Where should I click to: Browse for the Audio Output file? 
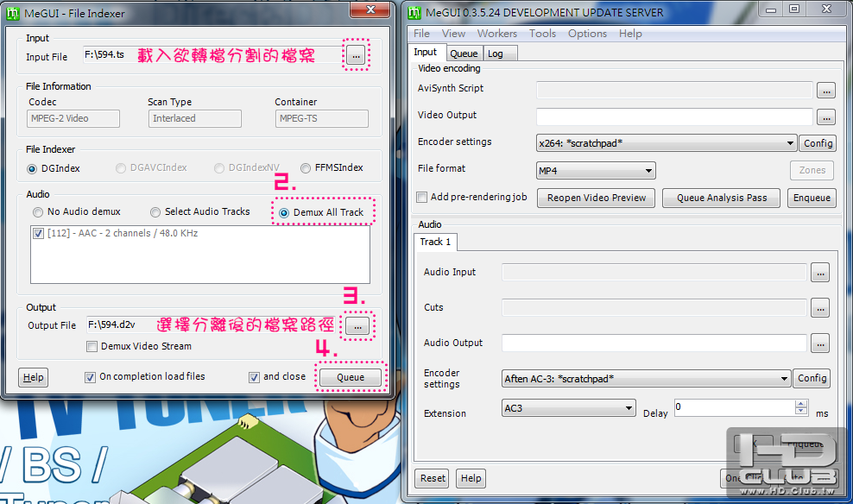[820, 343]
